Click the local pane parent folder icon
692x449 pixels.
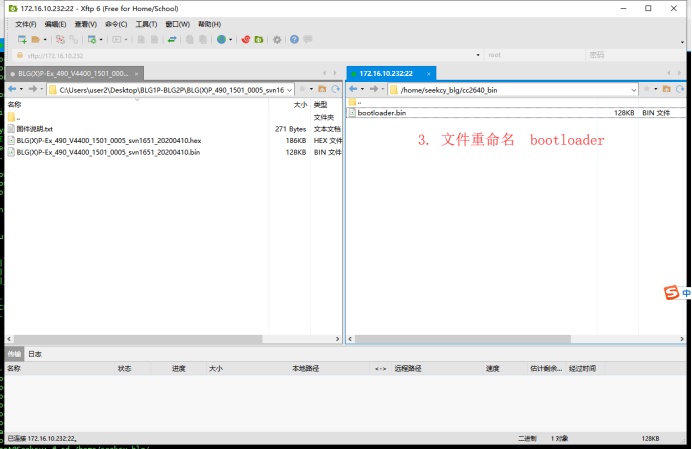[322, 89]
